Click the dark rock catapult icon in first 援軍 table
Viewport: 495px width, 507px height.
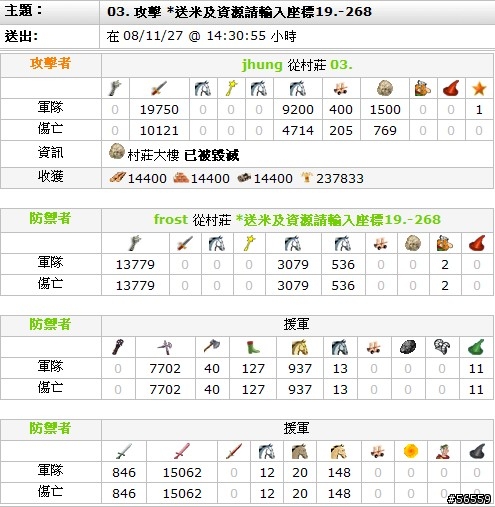(x=407, y=347)
